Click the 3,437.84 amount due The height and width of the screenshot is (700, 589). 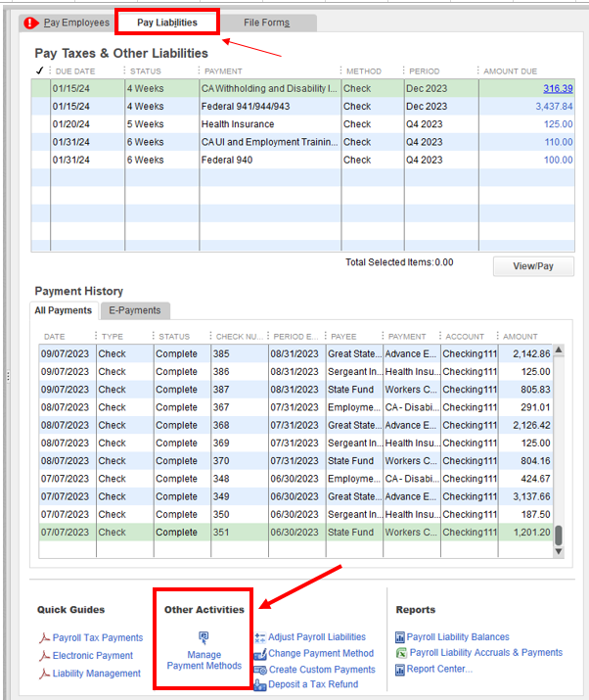(554, 107)
